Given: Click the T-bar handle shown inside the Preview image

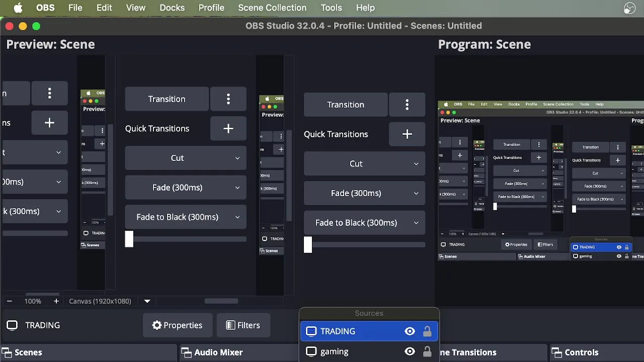Looking at the screenshot, I should click(x=129, y=239).
